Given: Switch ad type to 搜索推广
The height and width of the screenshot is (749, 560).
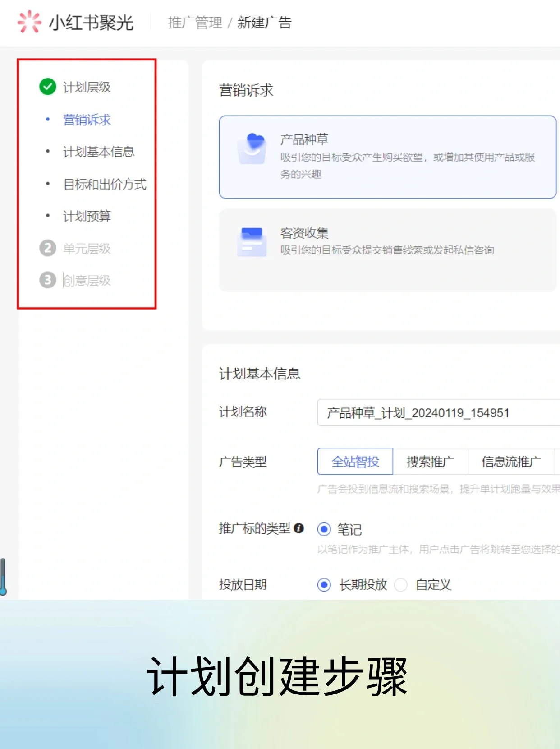Looking at the screenshot, I should pos(430,462).
